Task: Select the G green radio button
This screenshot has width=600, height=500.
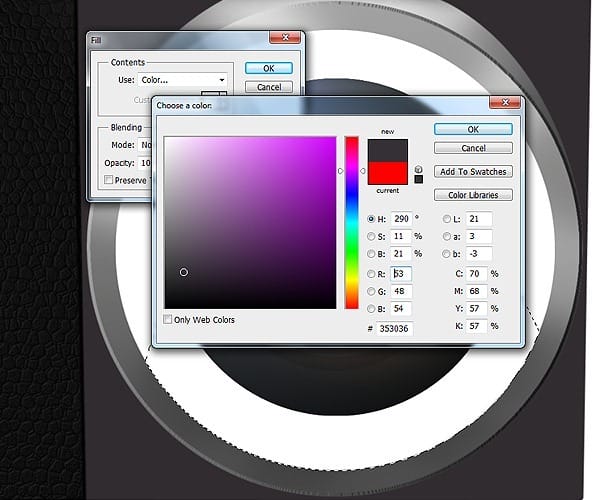Action: (372, 291)
